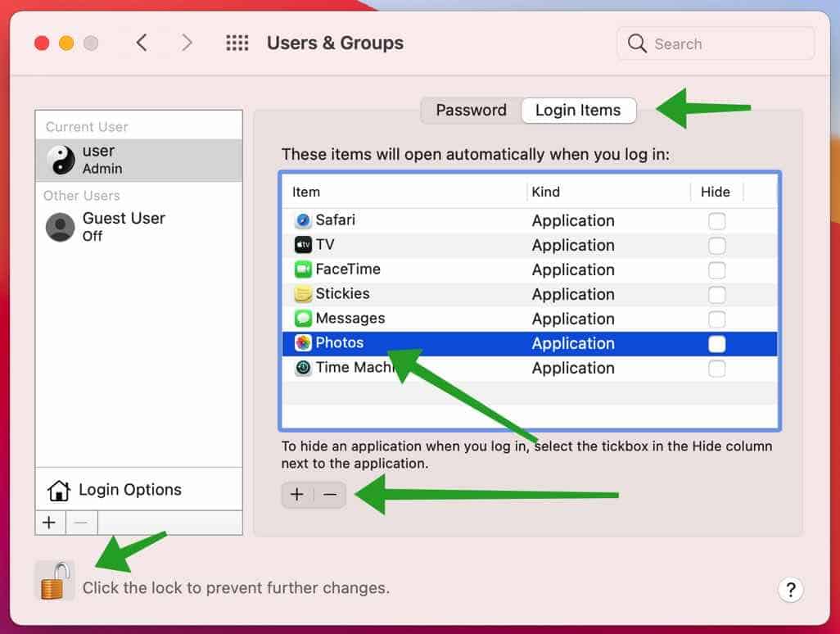This screenshot has height=634, width=840.
Task: Click the Login Options house icon
Action: click(58, 490)
